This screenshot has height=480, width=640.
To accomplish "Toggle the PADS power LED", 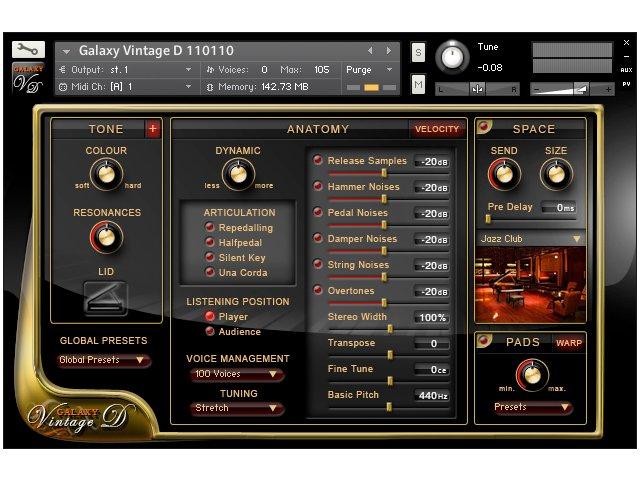I will click(484, 340).
